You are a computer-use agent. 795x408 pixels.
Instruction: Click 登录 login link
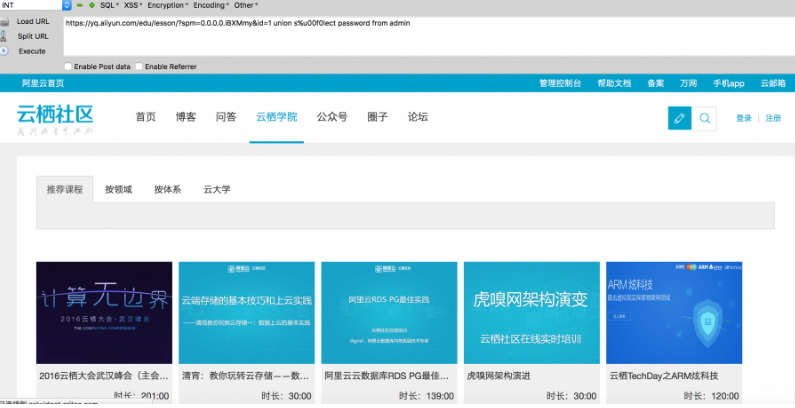pyautogui.click(x=744, y=119)
